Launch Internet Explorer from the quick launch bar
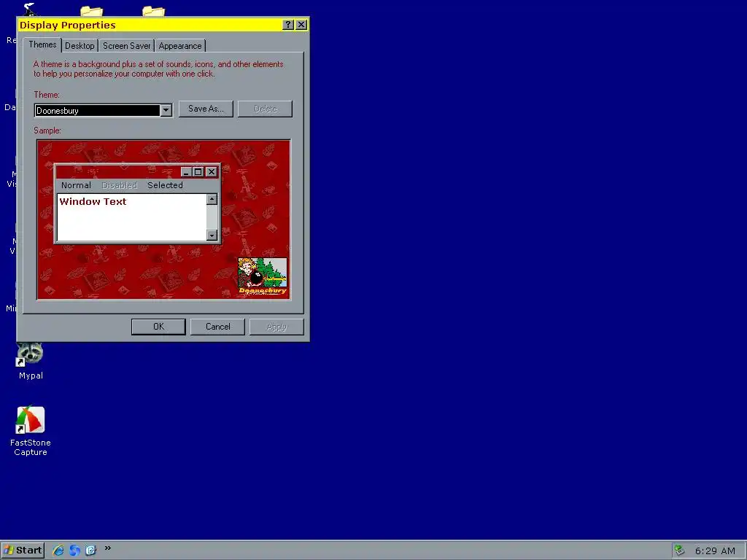Image resolution: width=747 pixels, height=560 pixels. (58, 550)
